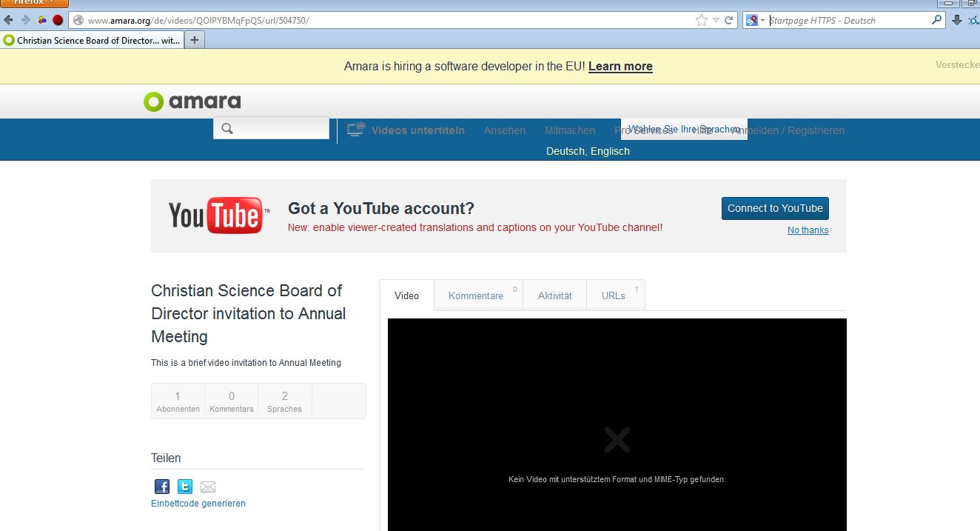The image size is (980, 531).
Task: Click the browser back arrow
Action: pos(9,20)
